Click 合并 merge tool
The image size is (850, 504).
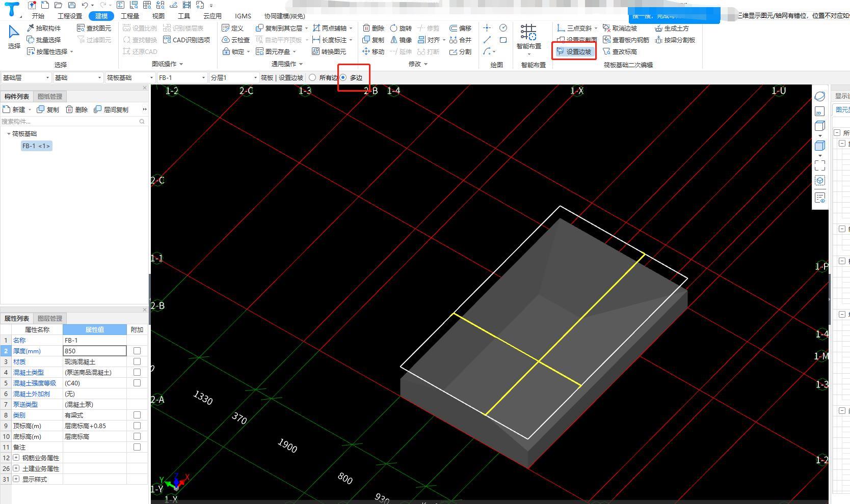461,40
